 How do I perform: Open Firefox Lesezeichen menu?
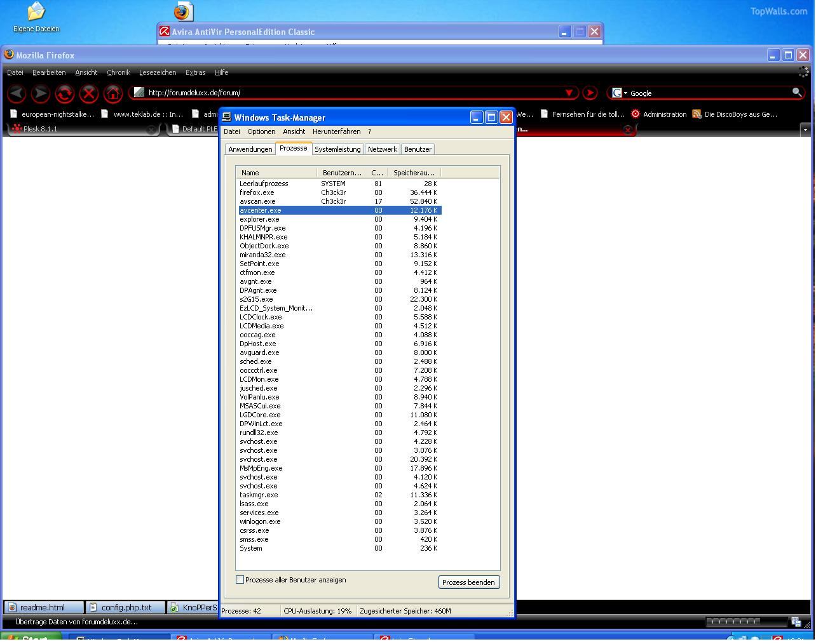click(158, 72)
